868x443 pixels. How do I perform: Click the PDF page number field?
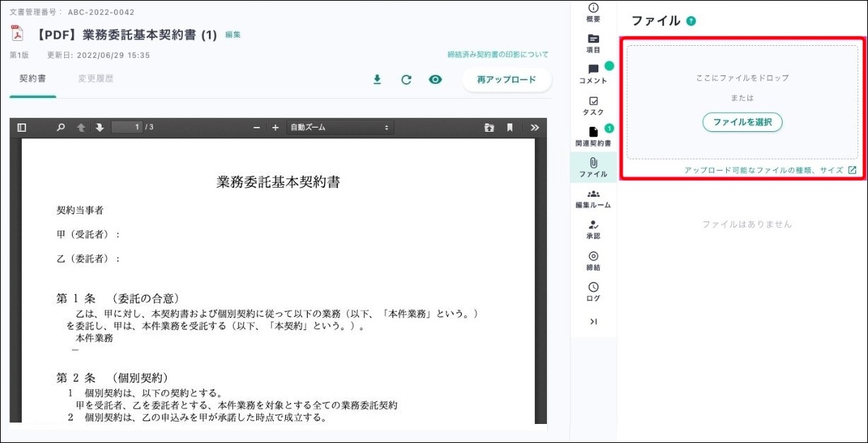coord(127,128)
